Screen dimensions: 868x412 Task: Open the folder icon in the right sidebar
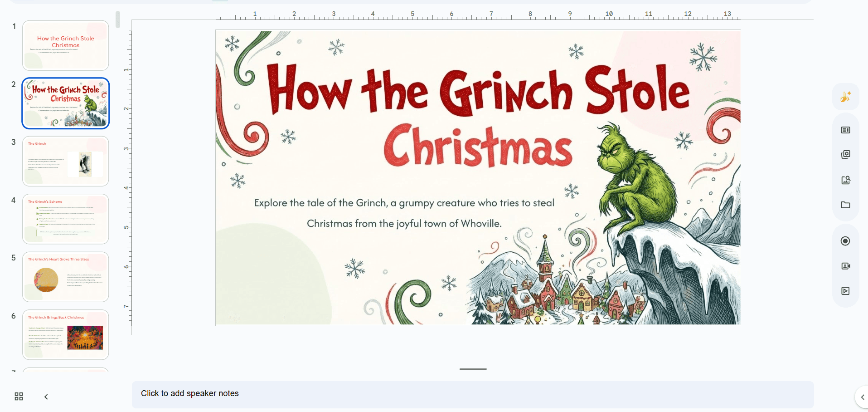845,205
